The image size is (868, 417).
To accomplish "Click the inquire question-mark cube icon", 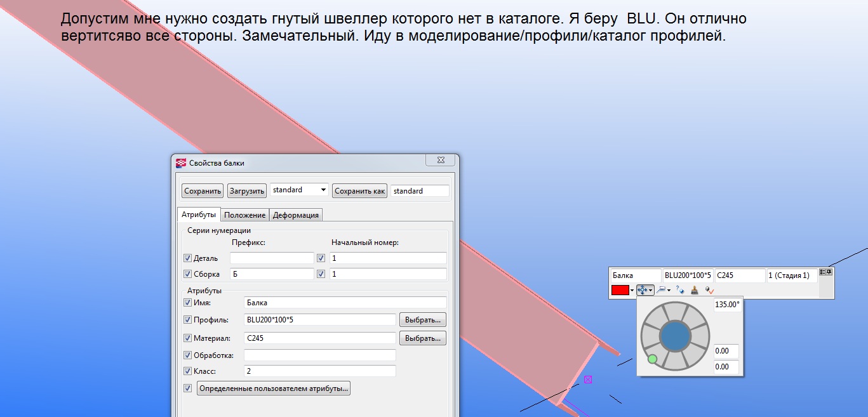I will 680,290.
